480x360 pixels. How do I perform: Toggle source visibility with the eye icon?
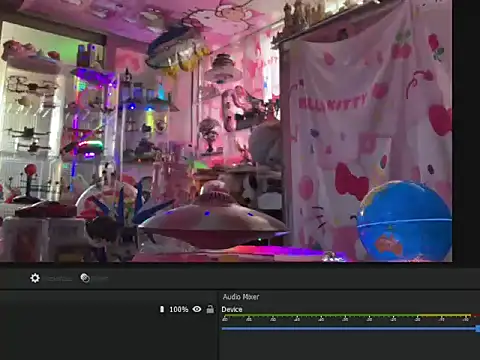[x=197, y=309]
